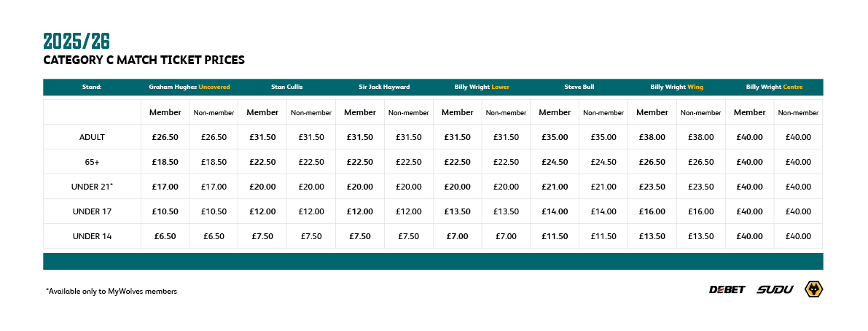The image size is (868, 331).
Task: Click the DEBET sponsor logo
Action: point(727,289)
